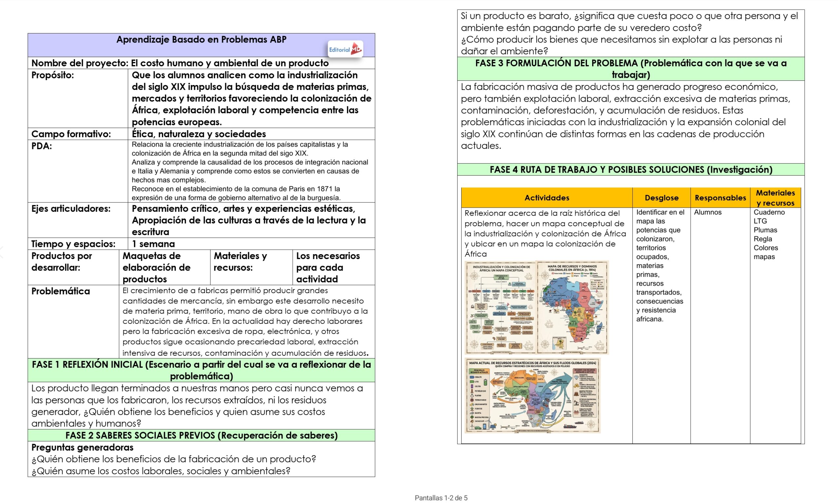Image resolution: width=838 pixels, height=504 pixels.
Task: Click the 'Materiales y recursos:' cell in the left table
Action: [251, 267]
